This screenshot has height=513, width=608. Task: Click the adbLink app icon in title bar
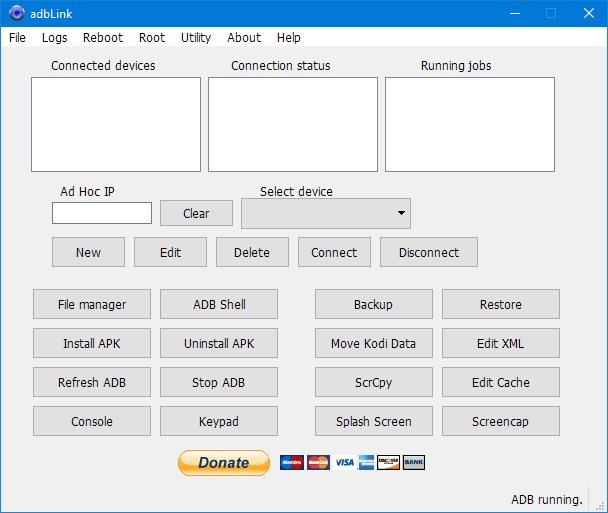coord(15,13)
